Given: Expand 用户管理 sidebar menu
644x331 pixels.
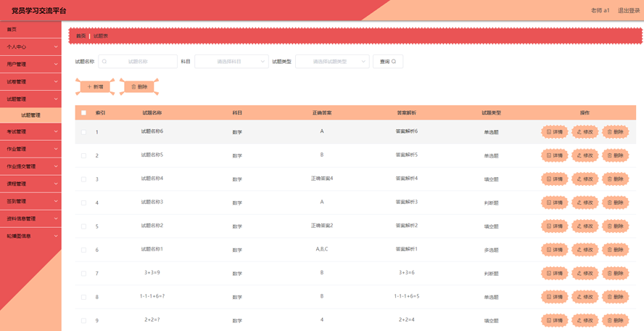Looking at the screenshot, I should (x=30, y=64).
